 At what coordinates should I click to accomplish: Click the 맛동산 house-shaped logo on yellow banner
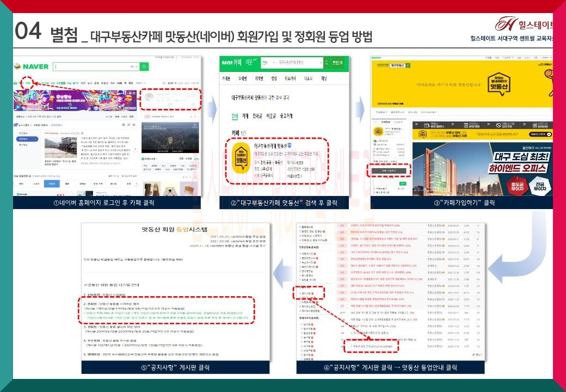coord(499,84)
